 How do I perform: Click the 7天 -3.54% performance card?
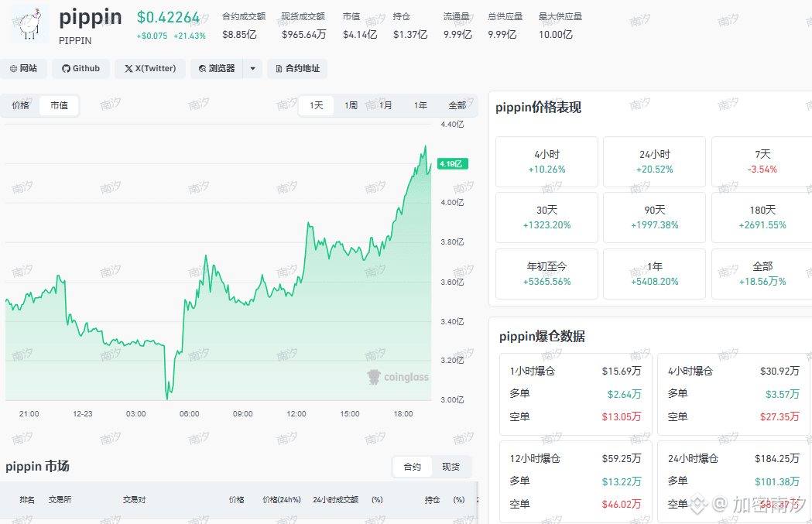(x=762, y=162)
